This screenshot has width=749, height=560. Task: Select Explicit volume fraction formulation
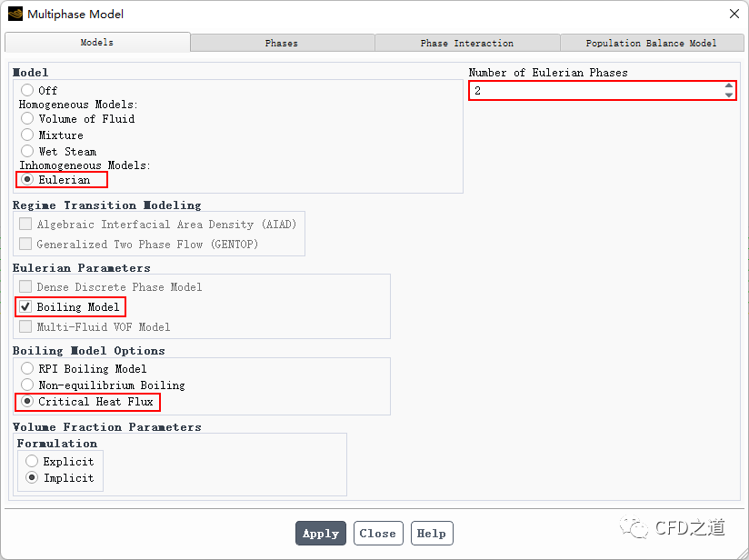32,461
